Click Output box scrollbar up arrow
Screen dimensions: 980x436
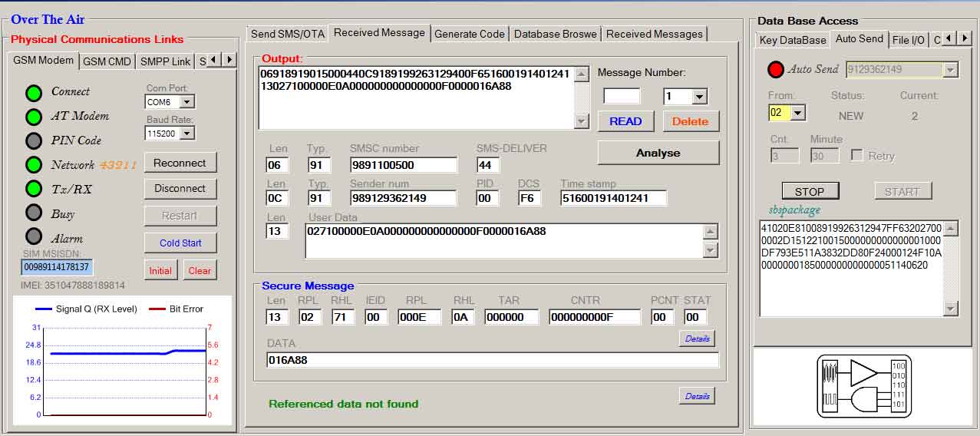[582, 74]
